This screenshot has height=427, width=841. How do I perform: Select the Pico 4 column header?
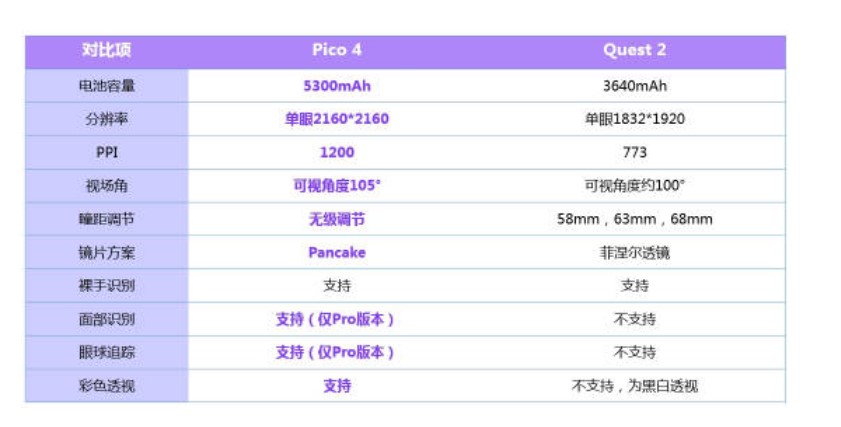click(x=337, y=50)
